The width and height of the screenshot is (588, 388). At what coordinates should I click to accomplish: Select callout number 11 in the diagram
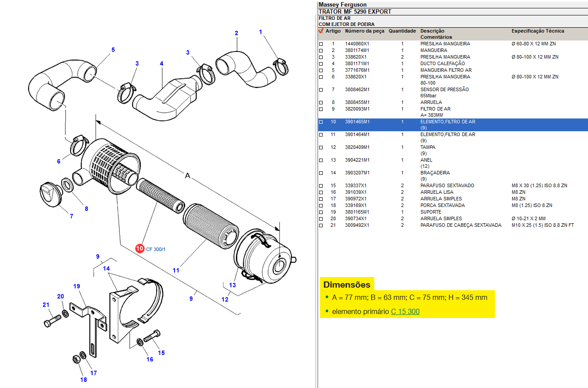[176, 270]
